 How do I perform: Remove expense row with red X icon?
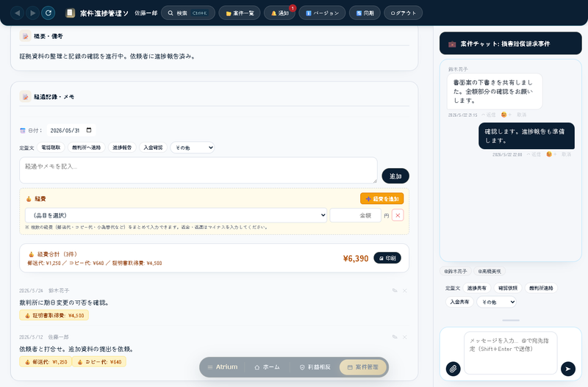pos(398,215)
